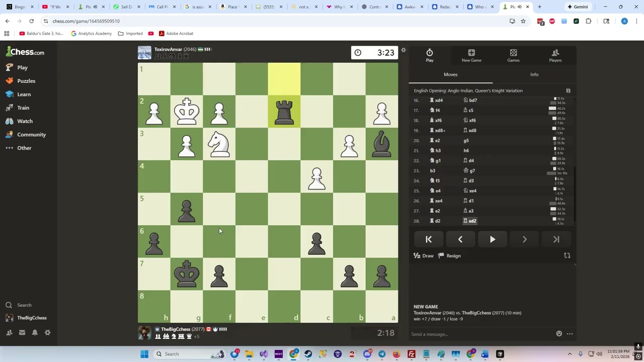Show the Moves list tab
The image size is (644, 362).
coord(451,74)
